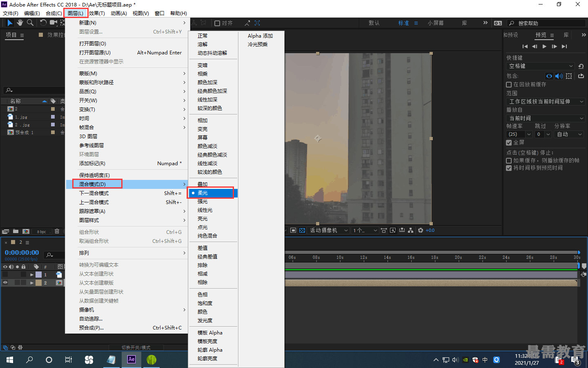Select the Hand tool

[20, 23]
